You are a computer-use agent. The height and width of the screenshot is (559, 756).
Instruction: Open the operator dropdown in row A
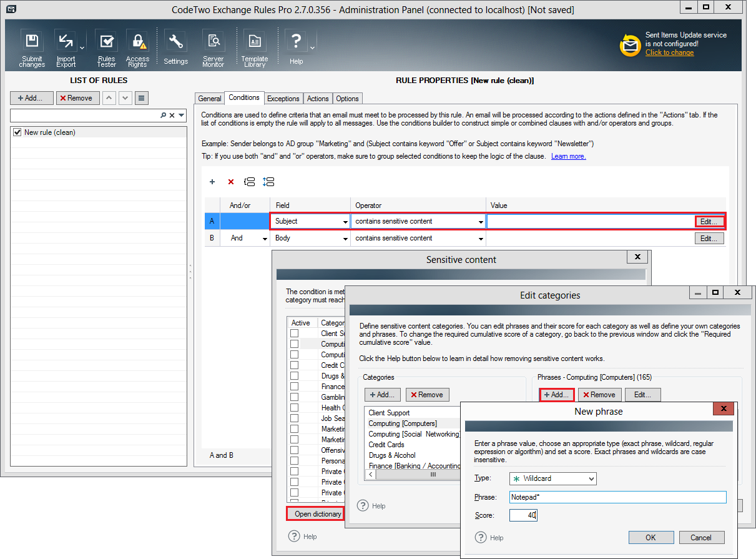click(x=481, y=222)
